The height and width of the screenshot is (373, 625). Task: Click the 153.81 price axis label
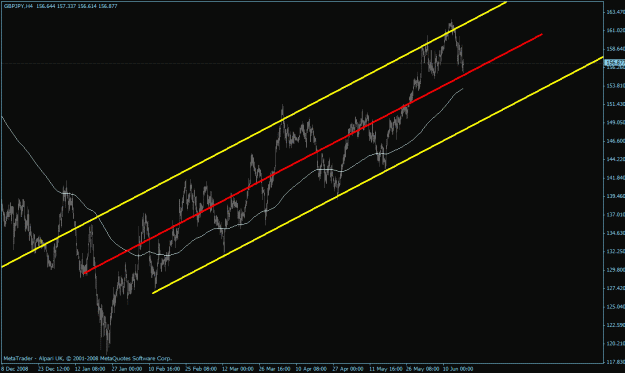click(615, 86)
